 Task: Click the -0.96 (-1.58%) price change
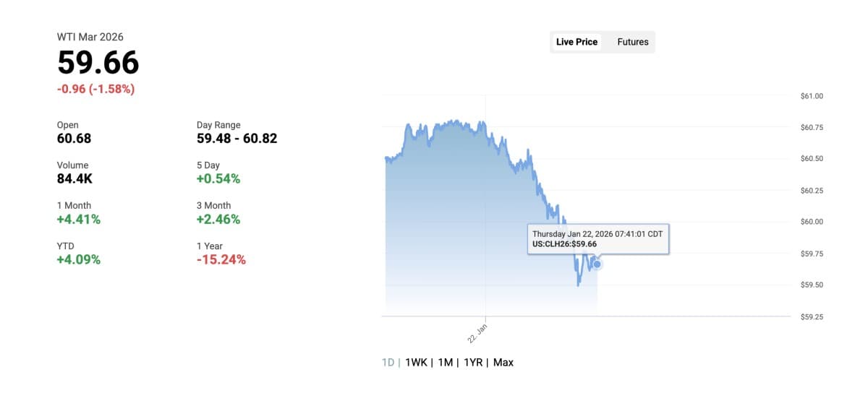(x=95, y=90)
